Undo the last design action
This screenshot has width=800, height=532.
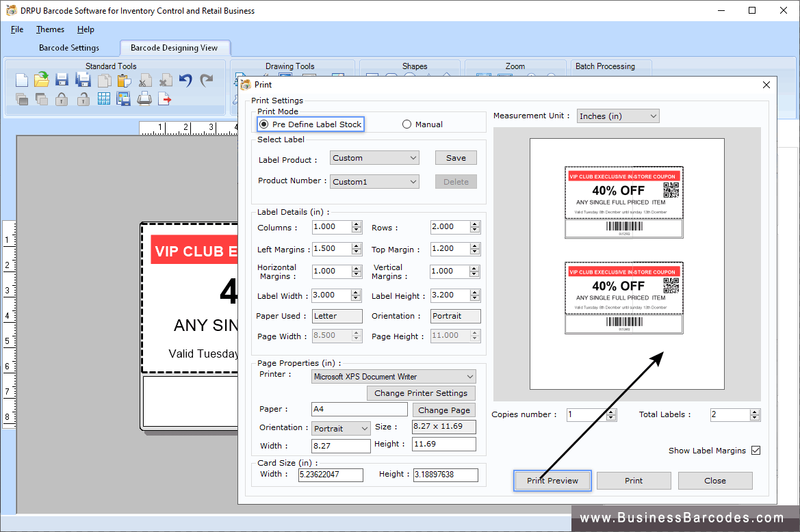point(185,80)
